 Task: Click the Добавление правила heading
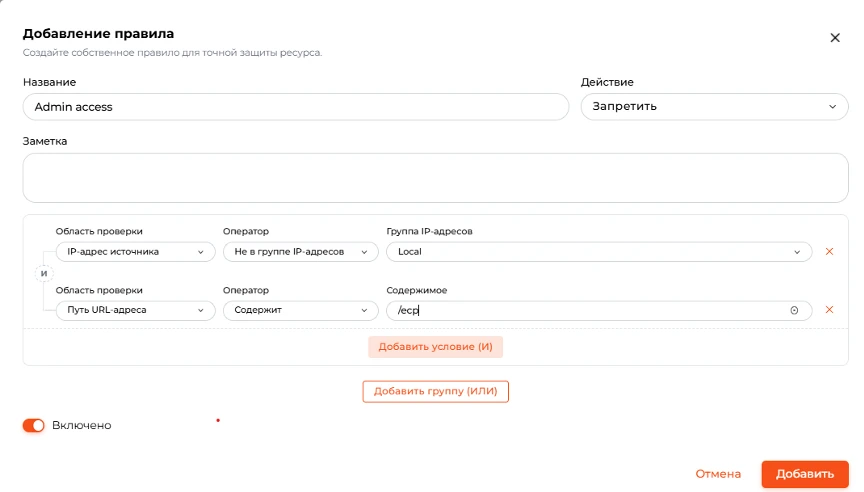tap(98, 34)
